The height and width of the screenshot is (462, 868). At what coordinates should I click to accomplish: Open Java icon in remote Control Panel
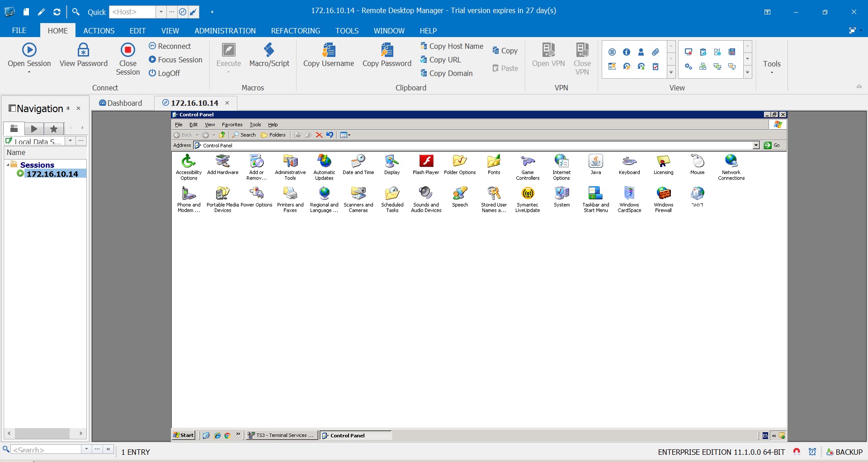tap(596, 165)
